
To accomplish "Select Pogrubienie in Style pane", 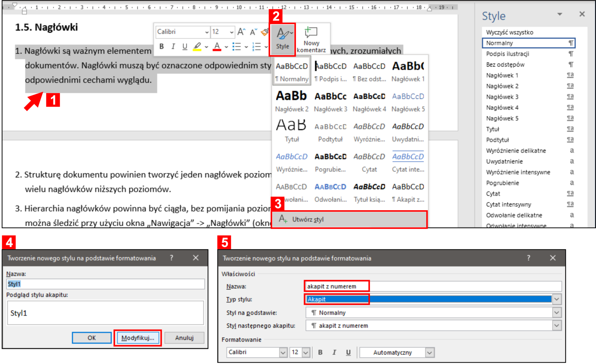I will pos(529,183).
